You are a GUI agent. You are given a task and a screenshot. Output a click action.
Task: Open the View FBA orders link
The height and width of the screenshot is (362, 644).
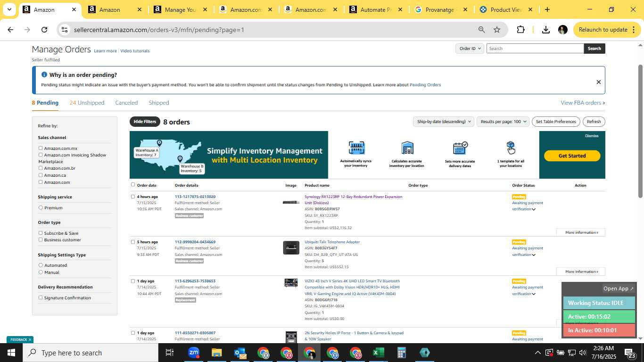583,103
